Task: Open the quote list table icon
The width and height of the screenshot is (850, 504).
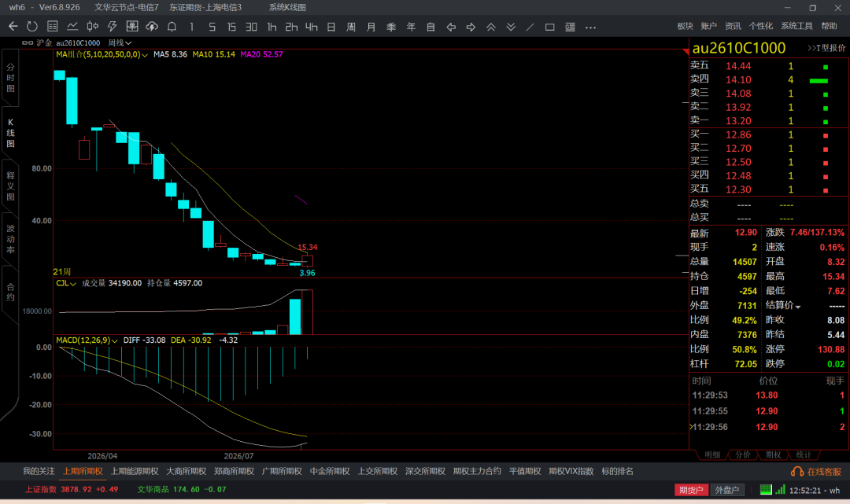Action: 53,27
